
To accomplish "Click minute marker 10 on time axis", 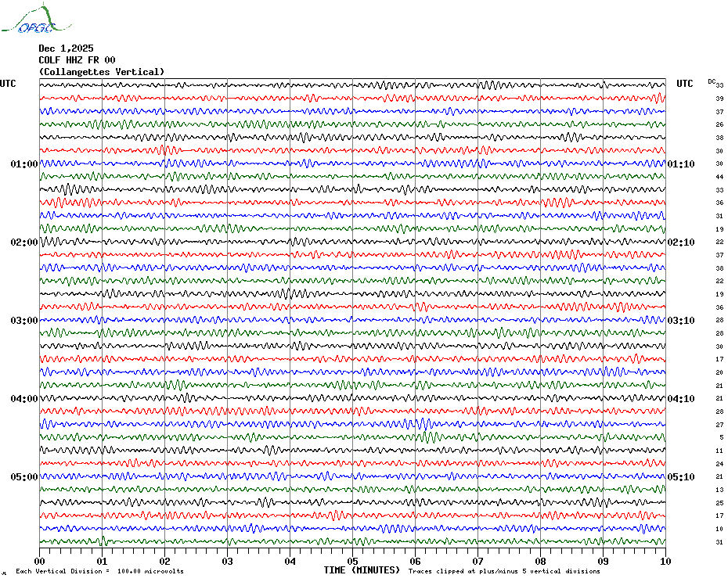I will [x=666, y=561].
